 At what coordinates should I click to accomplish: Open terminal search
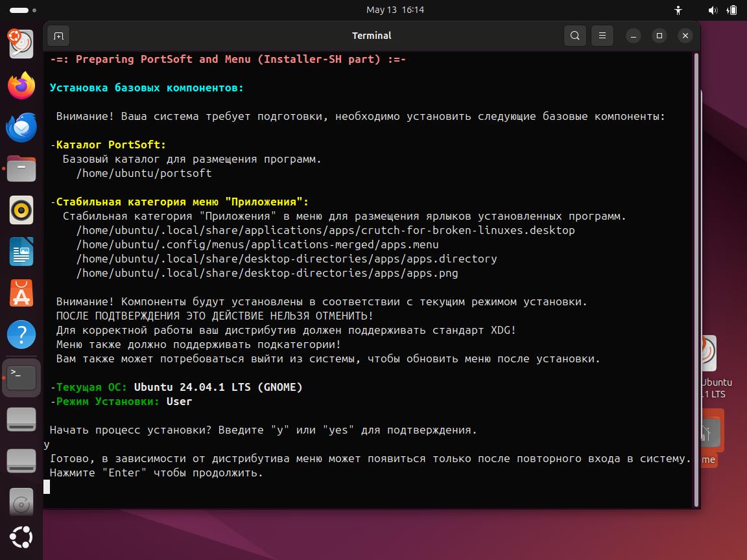click(575, 36)
